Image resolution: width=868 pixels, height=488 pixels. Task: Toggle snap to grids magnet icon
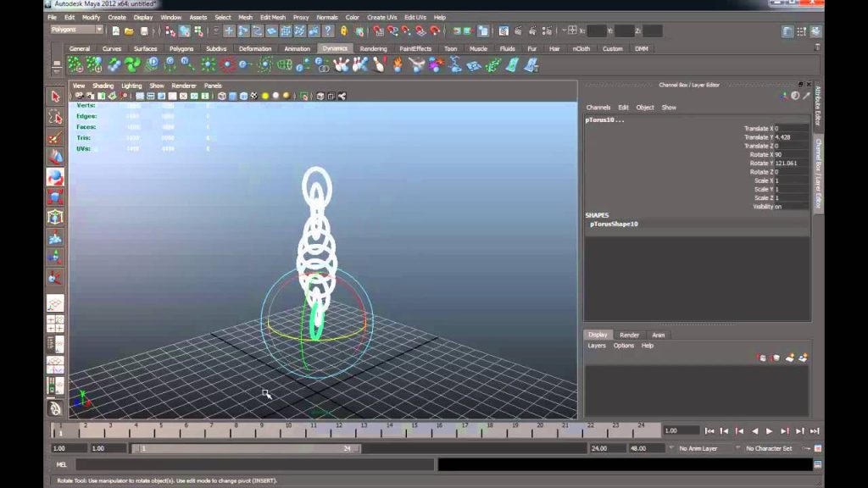click(379, 31)
